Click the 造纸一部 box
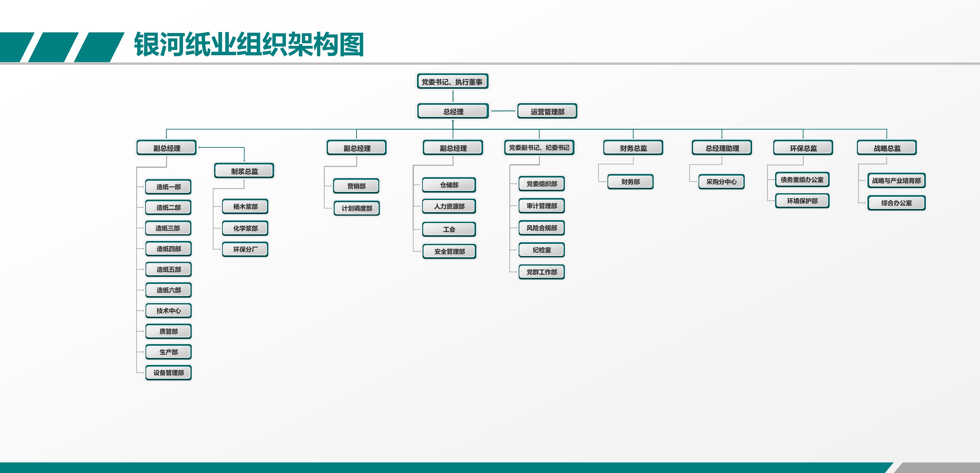980x473 pixels. [168, 187]
